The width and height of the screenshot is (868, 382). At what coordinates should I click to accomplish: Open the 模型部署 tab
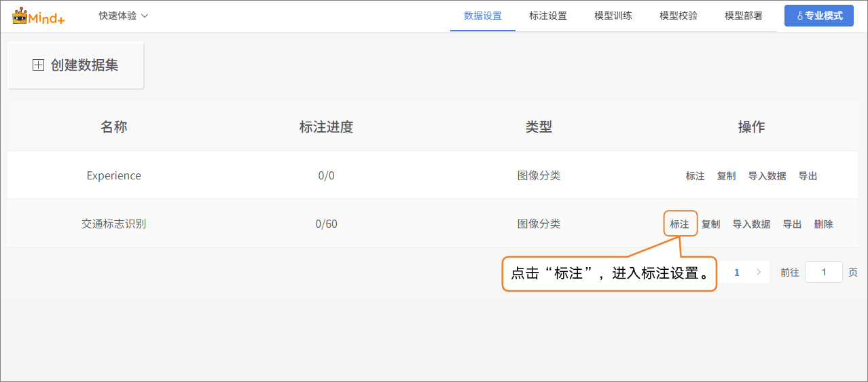[743, 16]
